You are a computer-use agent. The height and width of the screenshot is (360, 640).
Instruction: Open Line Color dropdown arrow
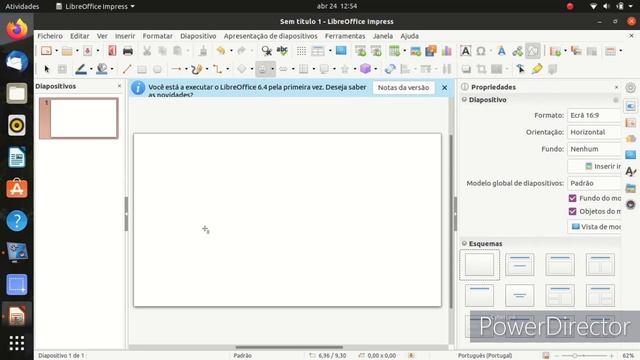[x=91, y=69]
